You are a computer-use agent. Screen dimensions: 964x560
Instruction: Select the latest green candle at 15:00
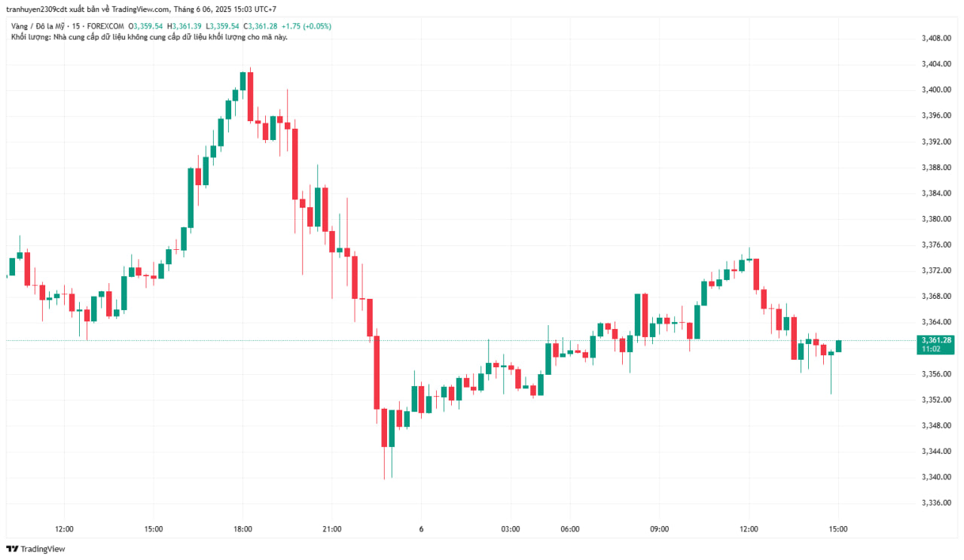pos(838,345)
